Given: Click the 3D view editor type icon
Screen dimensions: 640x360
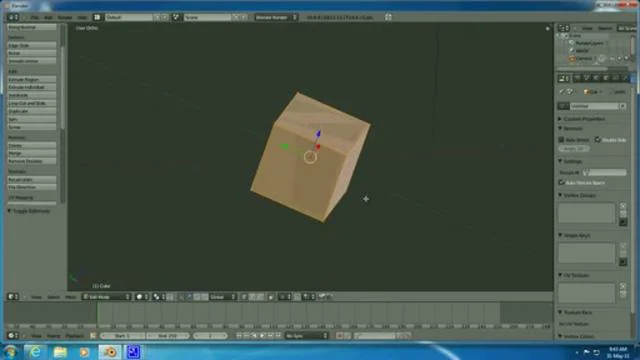Looking at the screenshot, I should (x=13, y=297).
